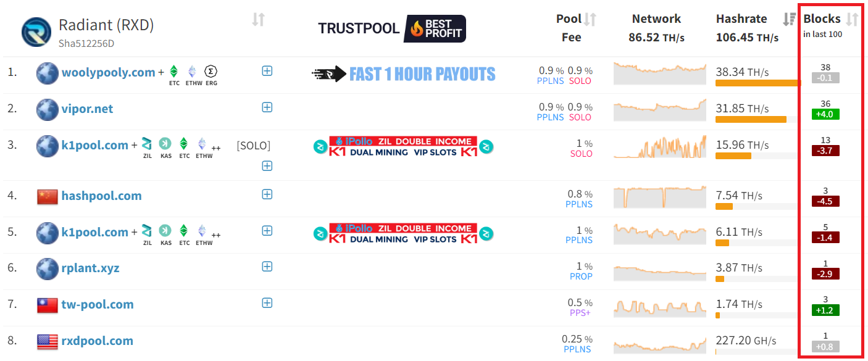Click the TRUSTPOOL Best Profit banner

tap(392, 28)
